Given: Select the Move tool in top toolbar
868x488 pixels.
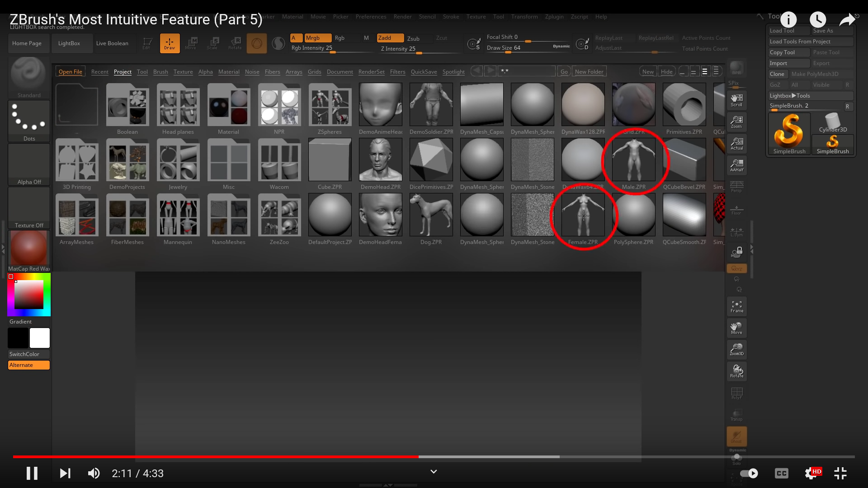Looking at the screenshot, I should (x=191, y=43).
